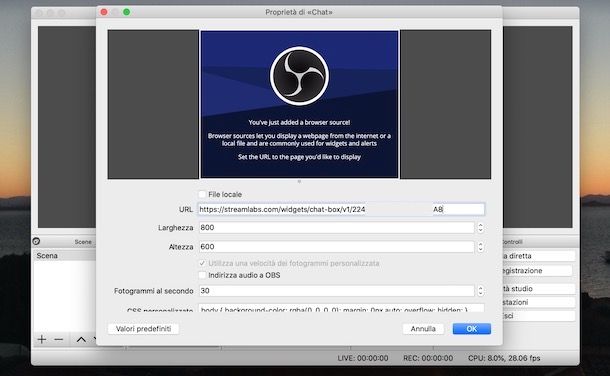Adjust the Fotogrammi al secondo stepper
The height and width of the screenshot is (376, 610).
pos(480,290)
